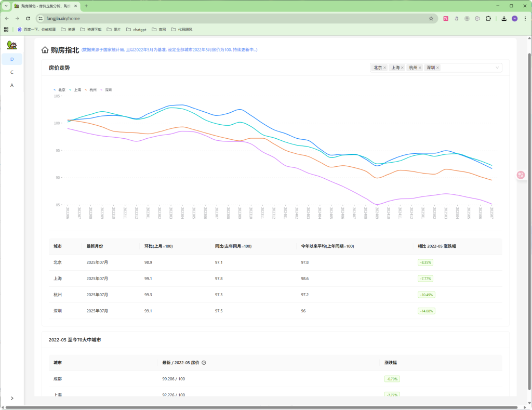Image resolution: width=532 pixels, height=410 pixels.
Task: Select the A item in sidebar menu
Action: pyautogui.click(x=12, y=85)
